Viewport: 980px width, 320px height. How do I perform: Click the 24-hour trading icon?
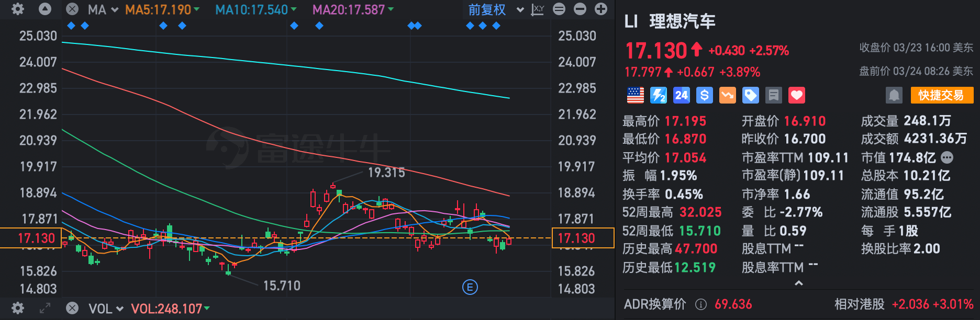[x=682, y=95]
